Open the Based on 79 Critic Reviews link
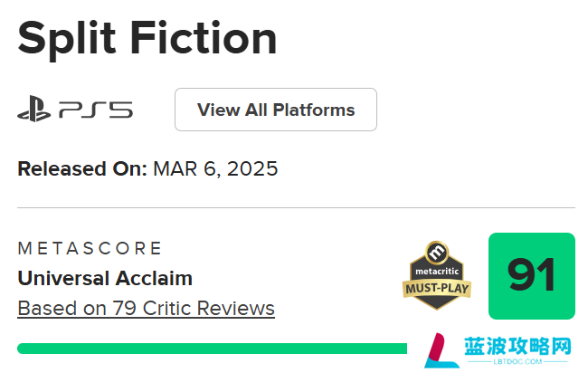 click(x=146, y=309)
